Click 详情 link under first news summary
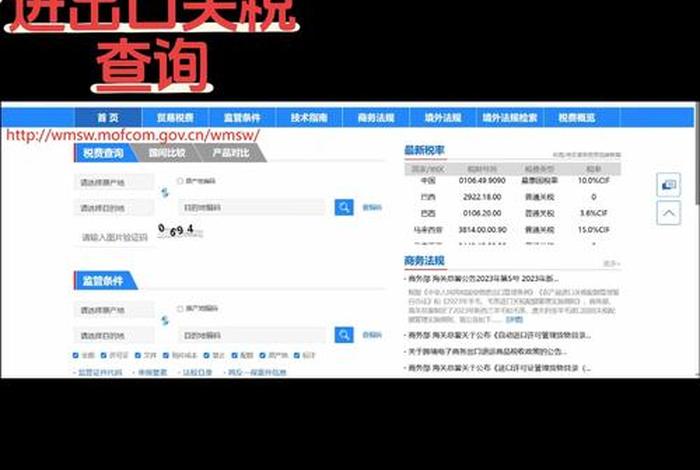 [514, 320]
